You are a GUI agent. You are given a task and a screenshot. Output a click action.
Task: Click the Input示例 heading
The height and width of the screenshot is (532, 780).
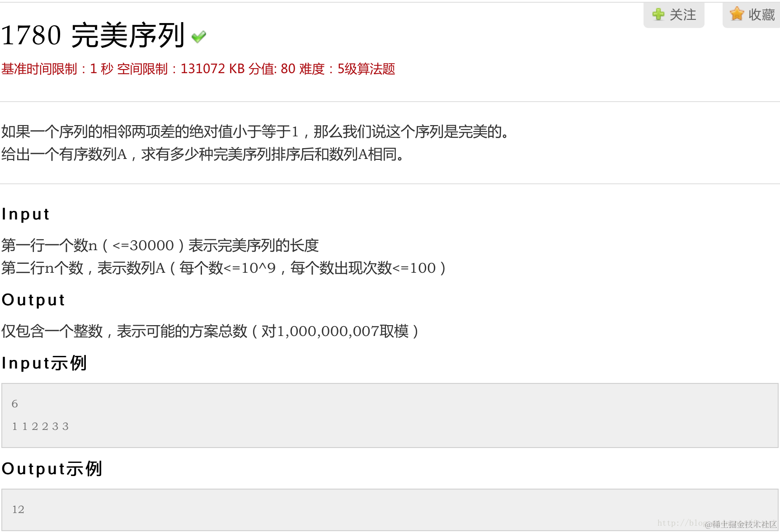[44, 363]
